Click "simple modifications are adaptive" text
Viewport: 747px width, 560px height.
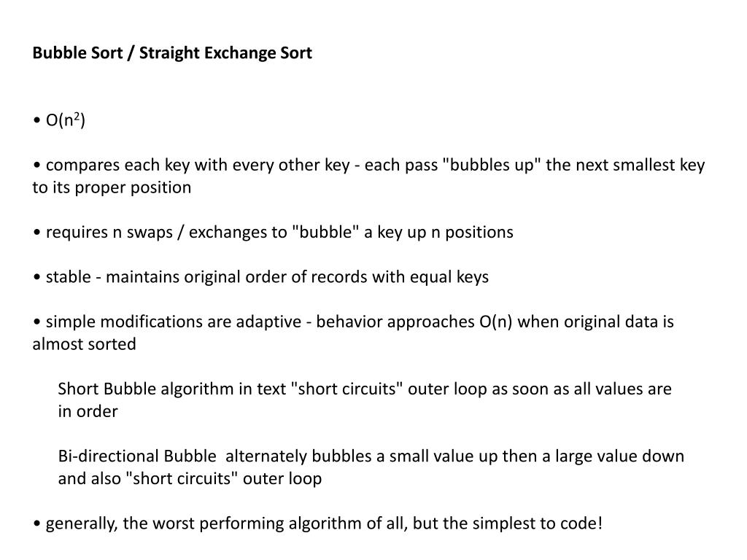(174, 322)
